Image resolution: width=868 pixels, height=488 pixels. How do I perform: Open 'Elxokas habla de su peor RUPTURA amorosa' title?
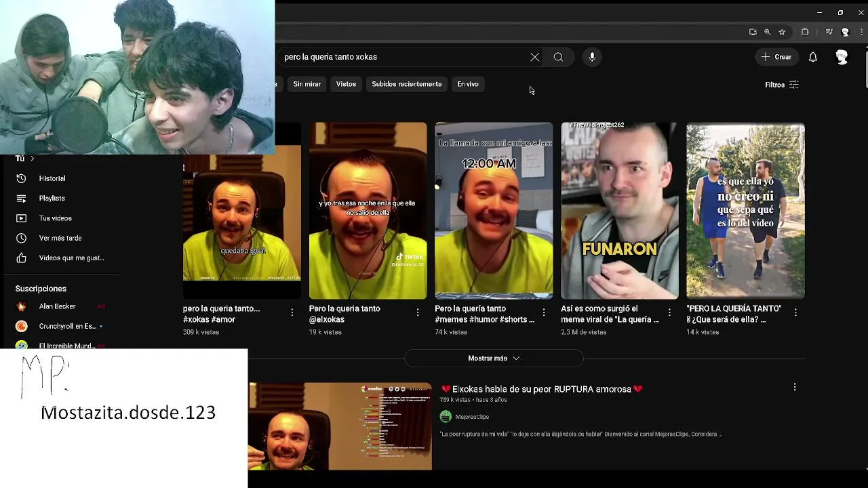[x=542, y=389]
